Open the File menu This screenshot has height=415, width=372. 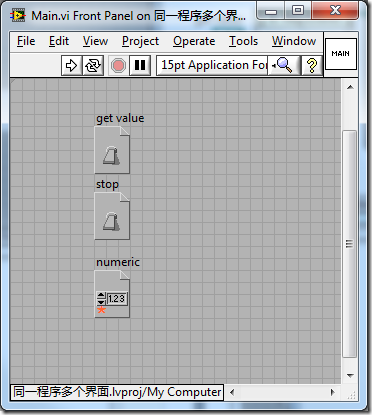coord(26,41)
